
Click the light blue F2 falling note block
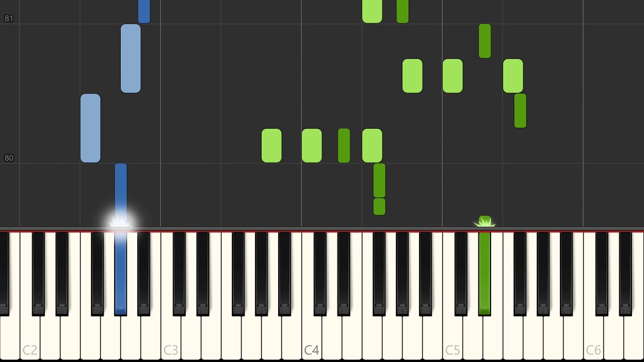[x=91, y=128]
